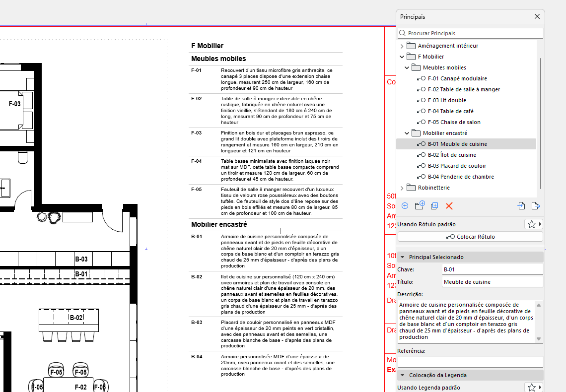Viewport: 566px width, 392px height.
Task: Click the Procurar Principais search field
Action: (470, 33)
